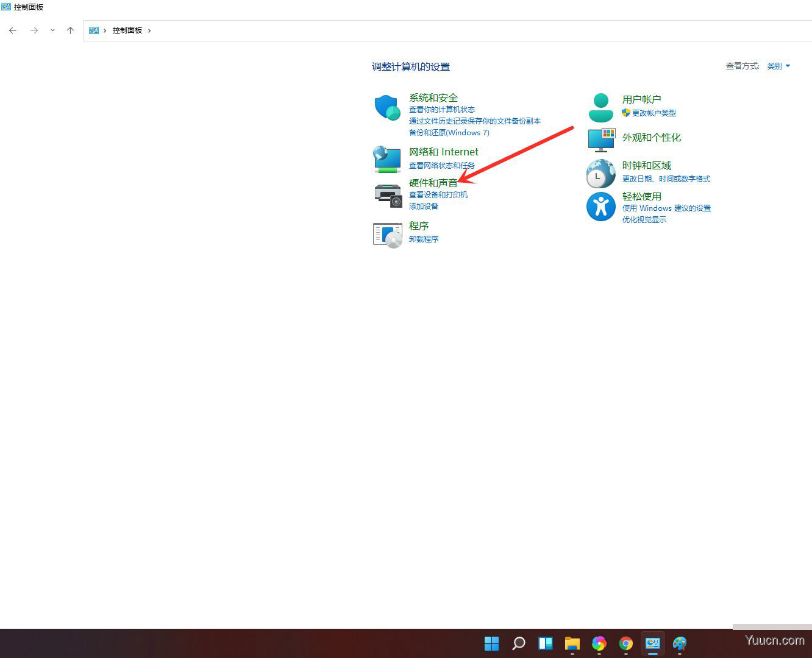Click the User Accounts person icon
The image size is (812, 658).
point(600,108)
